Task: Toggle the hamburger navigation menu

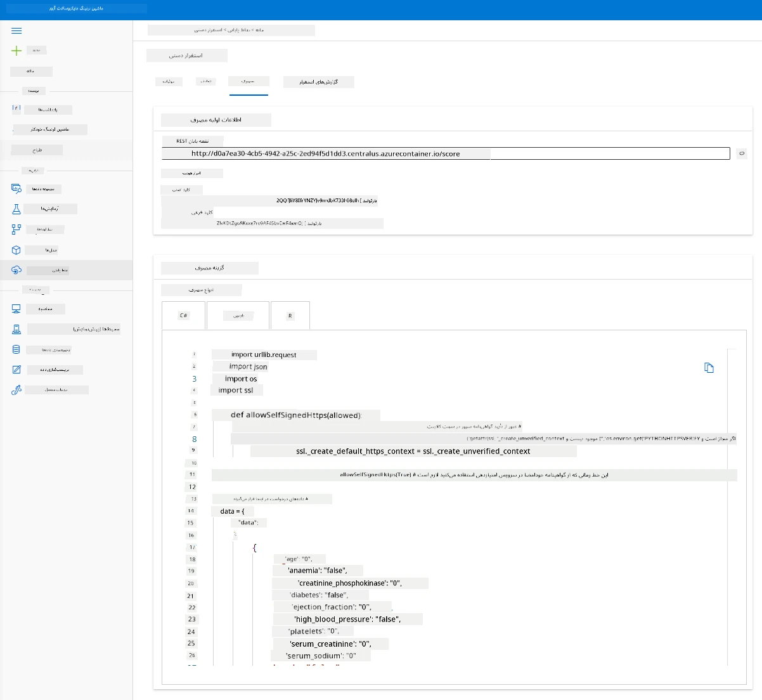Action: pos(16,30)
